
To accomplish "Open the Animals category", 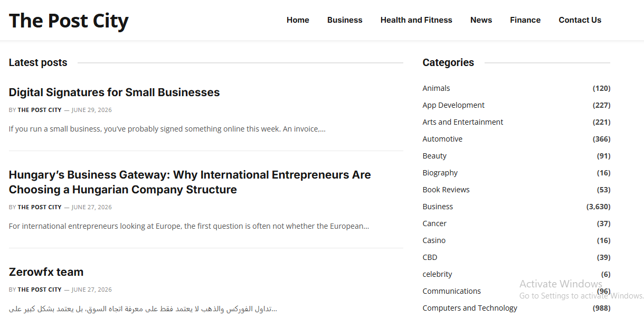I will (436, 88).
